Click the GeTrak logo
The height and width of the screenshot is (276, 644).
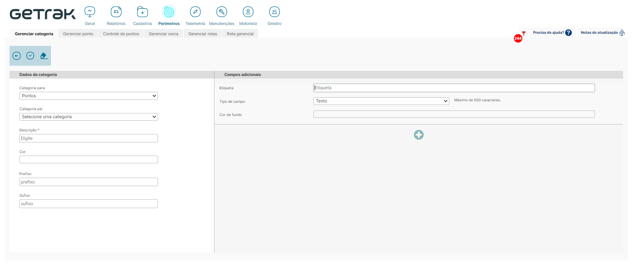tap(43, 14)
